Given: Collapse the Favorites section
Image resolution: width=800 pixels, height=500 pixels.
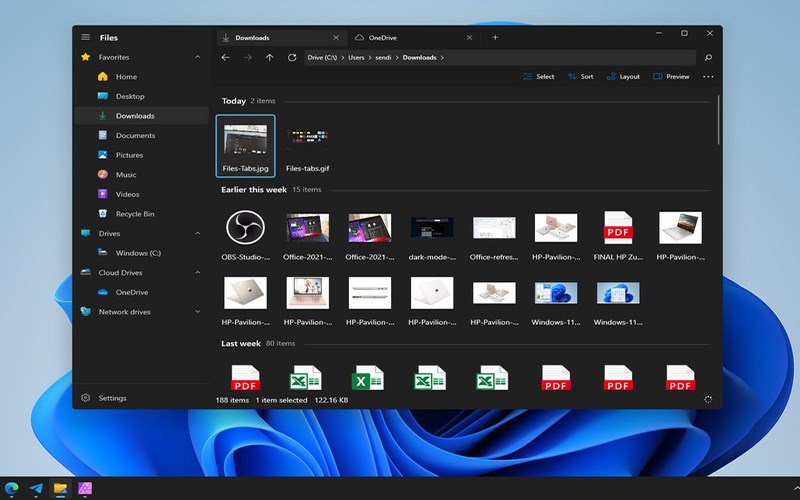Looking at the screenshot, I should [197, 57].
